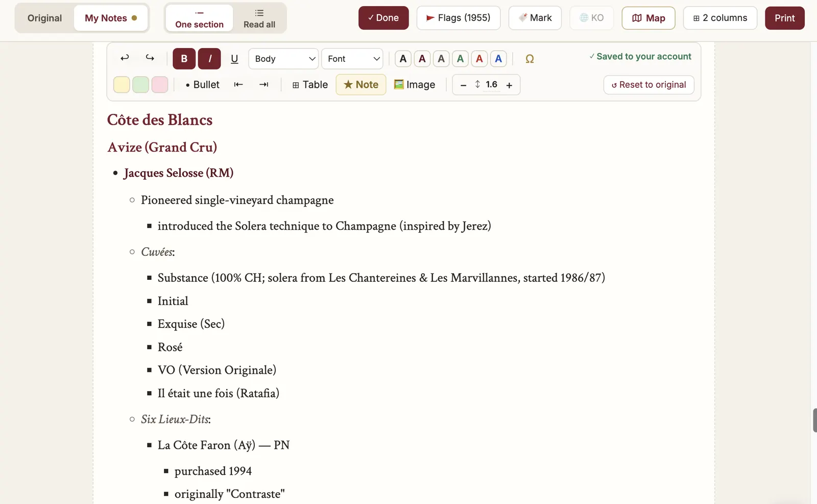
Task: Pick the yellow highlight swatch
Action: tap(122, 85)
